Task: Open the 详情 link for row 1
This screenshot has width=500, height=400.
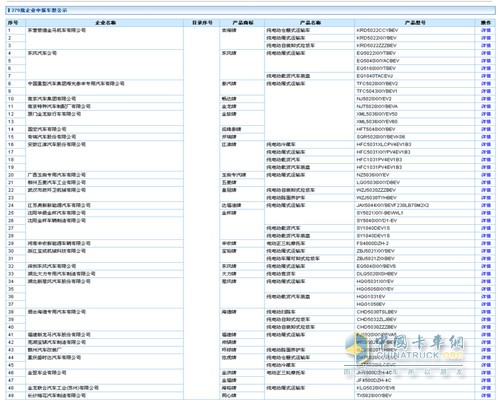Action: (x=486, y=30)
